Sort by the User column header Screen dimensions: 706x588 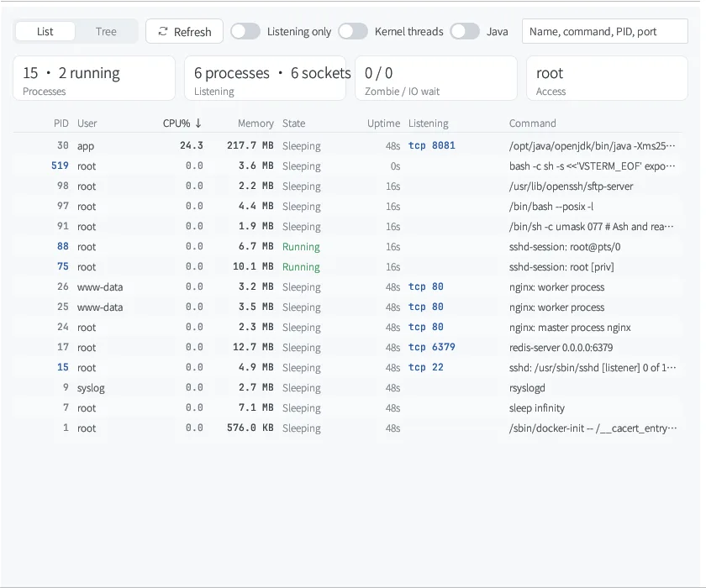87,123
